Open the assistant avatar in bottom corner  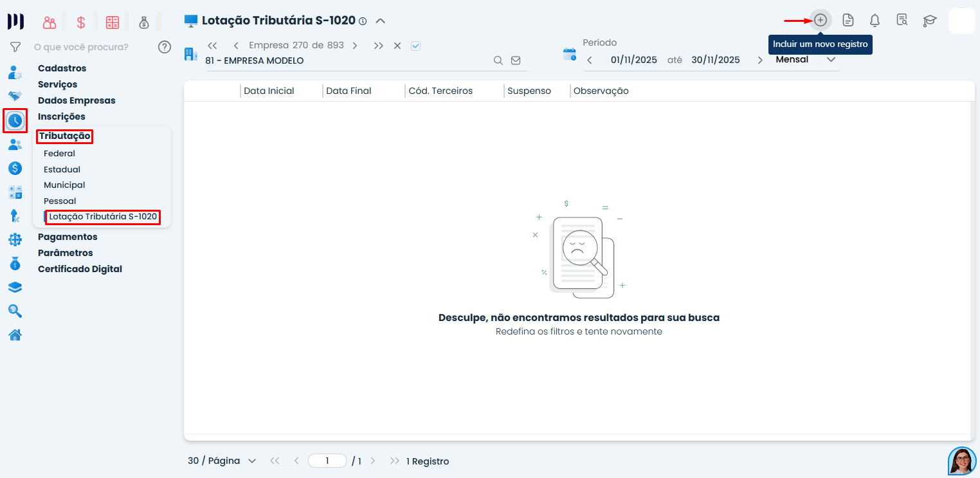962,461
